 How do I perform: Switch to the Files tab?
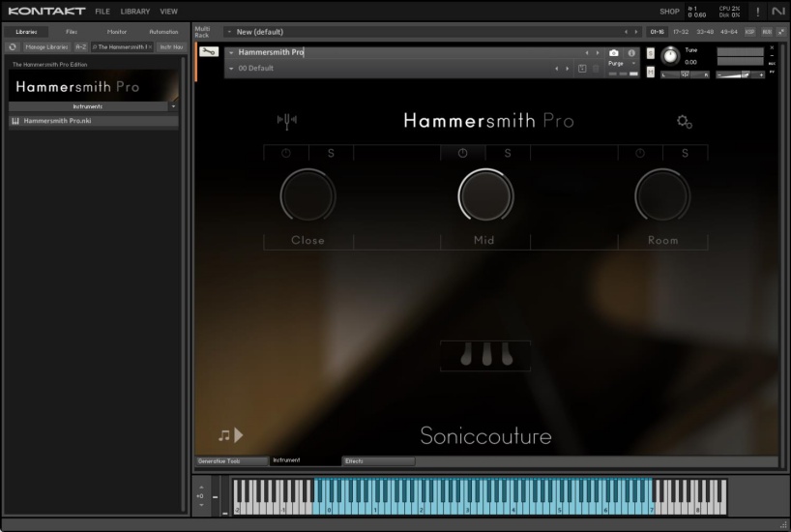(x=72, y=32)
